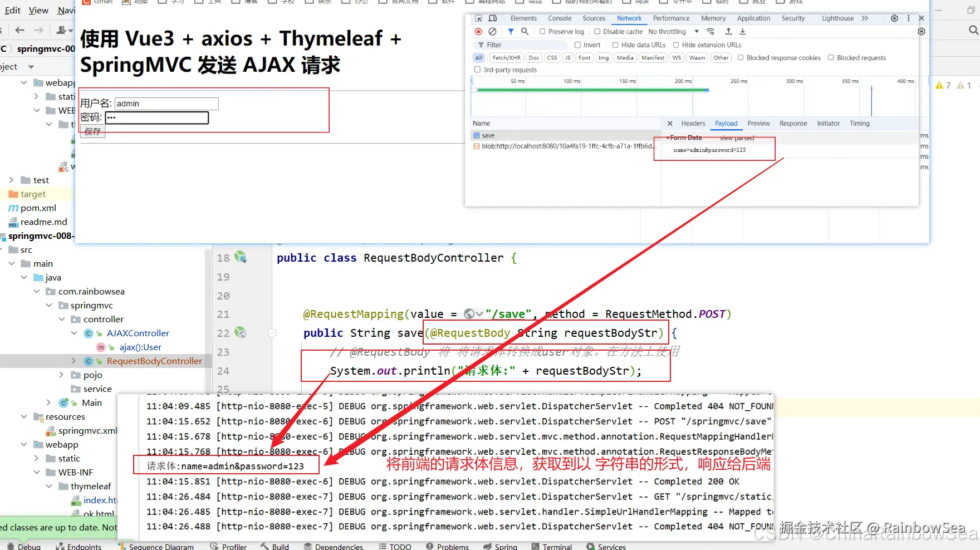Toggle the blue filter funnel icon
The image size is (980, 550).
tap(511, 32)
